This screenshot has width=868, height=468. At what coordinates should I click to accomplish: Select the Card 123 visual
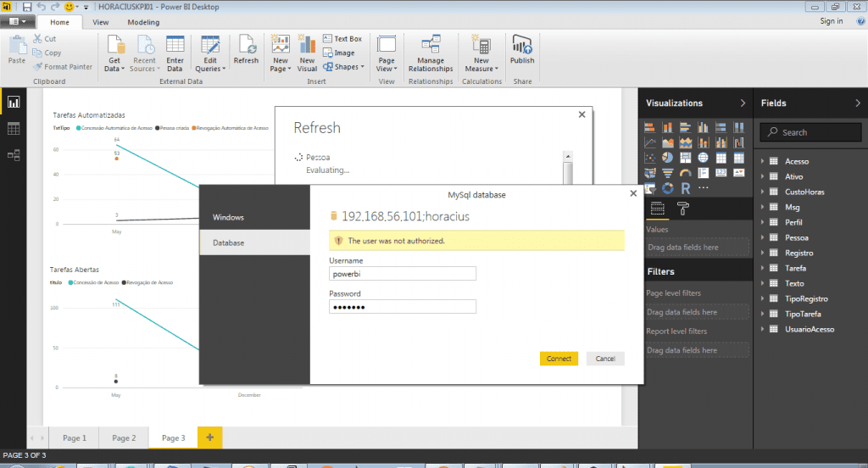721,173
